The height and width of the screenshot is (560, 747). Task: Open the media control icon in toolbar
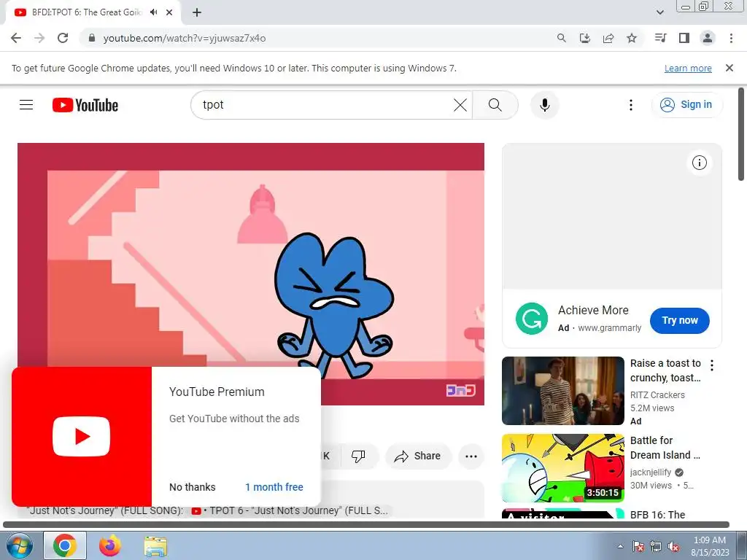tap(660, 38)
